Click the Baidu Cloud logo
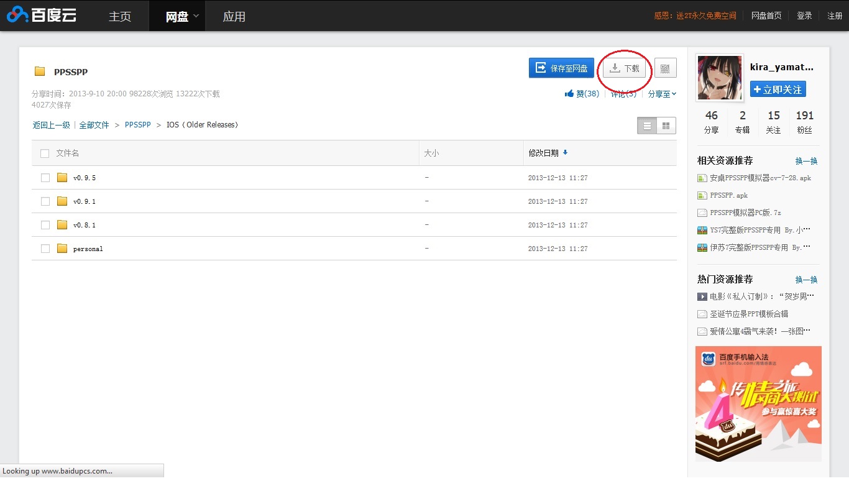This screenshot has width=849, height=504. point(41,15)
